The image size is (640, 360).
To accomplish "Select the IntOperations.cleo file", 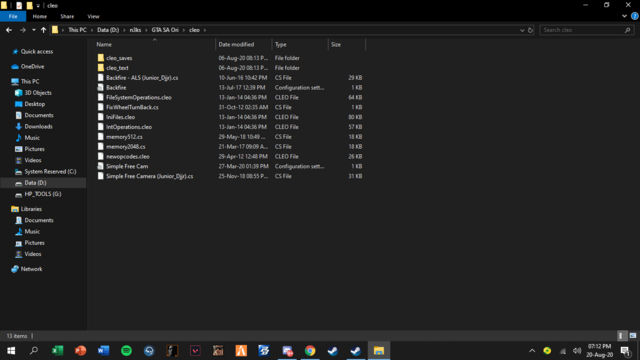I will pos(129,127).
